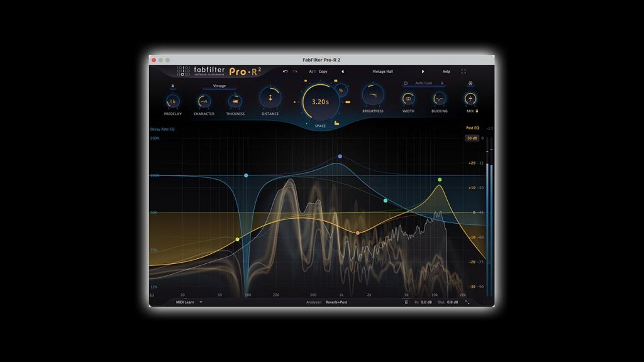This screenshot has height=362, width=644.
Task: Click the decay percentage ring button
Action: tap(341, 90)
